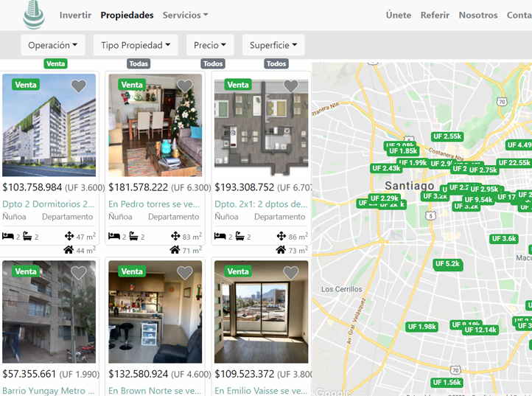Image resolution: width=532 pixels, height=396 pixels.
Task: Select the UF 2.29k map marker
Action: coord(385,198)
